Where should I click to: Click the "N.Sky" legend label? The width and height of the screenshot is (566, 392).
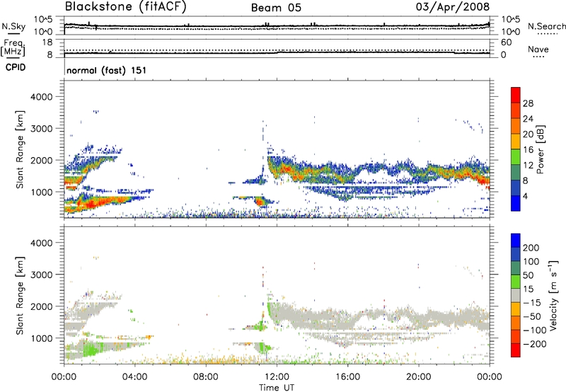(x=13, y=26)
